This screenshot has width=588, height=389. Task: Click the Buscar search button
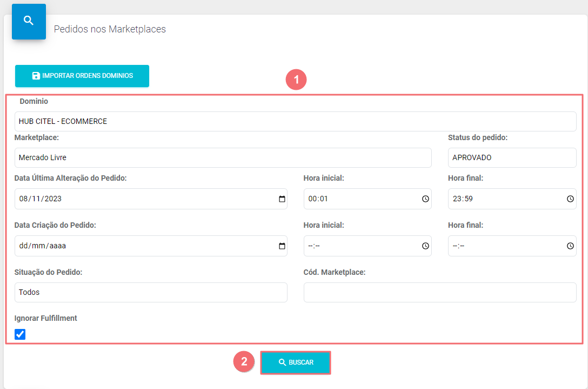click(x=296, y=362)
